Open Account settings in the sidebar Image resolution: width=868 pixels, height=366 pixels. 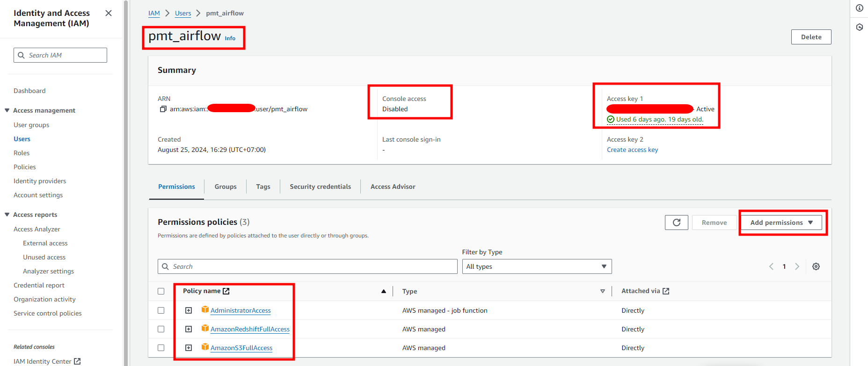[38, 195]
